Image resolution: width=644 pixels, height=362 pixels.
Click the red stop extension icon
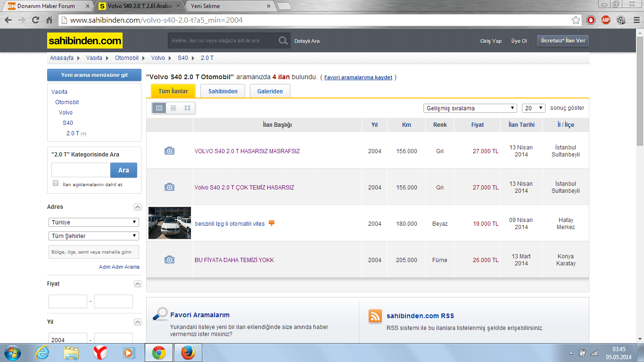tap(591, 20)
